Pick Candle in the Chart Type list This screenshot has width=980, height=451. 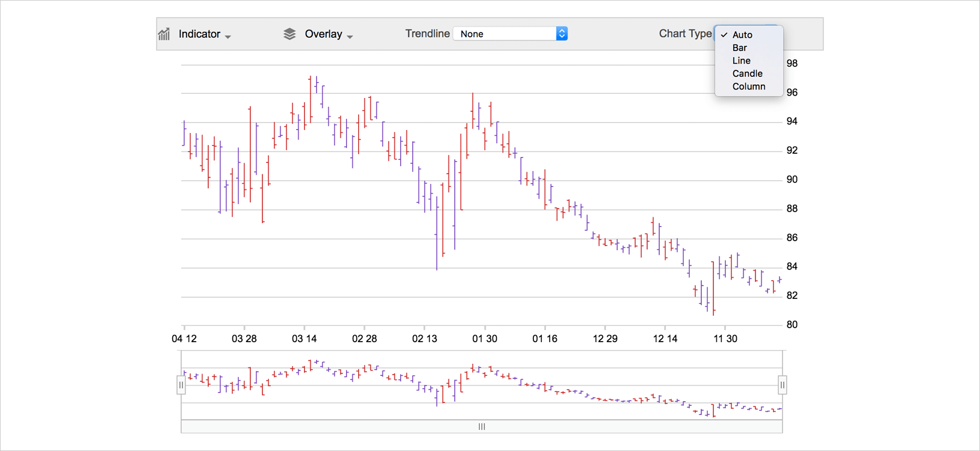tap(748, 74)
